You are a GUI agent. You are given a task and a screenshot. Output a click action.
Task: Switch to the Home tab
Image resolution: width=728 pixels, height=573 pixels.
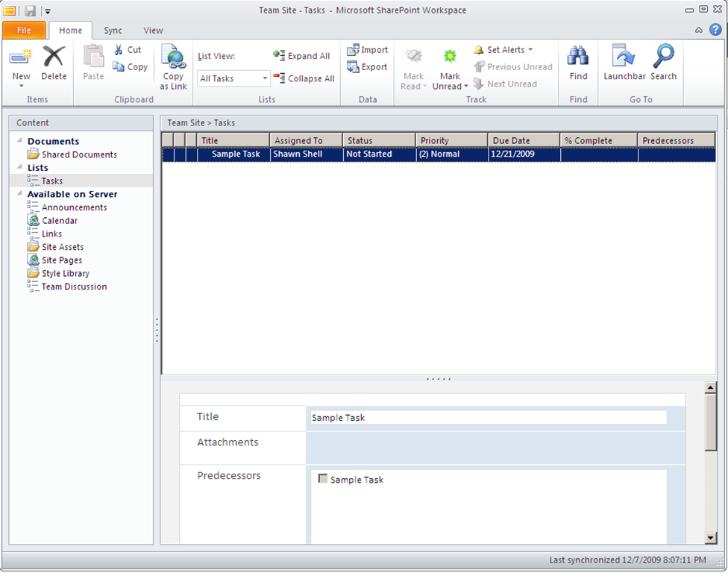71,30
